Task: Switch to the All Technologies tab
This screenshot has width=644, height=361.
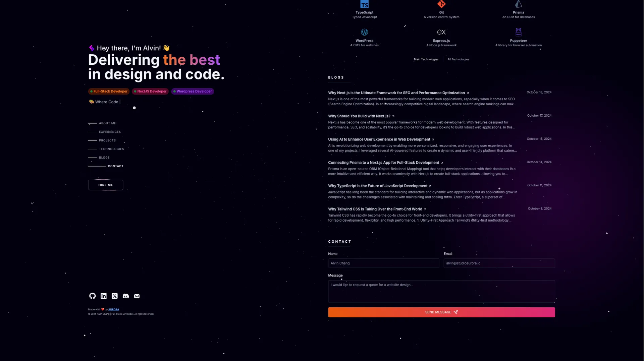Action: point(458,59)
